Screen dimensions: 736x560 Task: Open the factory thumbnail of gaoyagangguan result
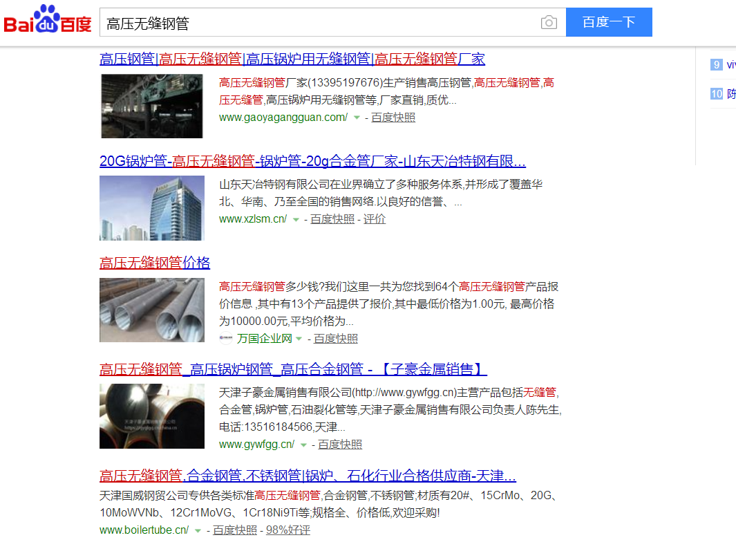152,106
